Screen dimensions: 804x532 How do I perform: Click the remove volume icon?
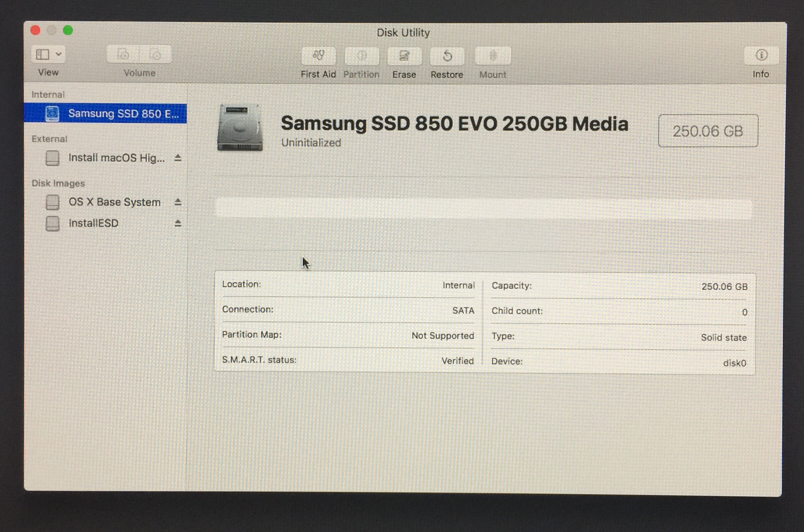coord(156,54)
